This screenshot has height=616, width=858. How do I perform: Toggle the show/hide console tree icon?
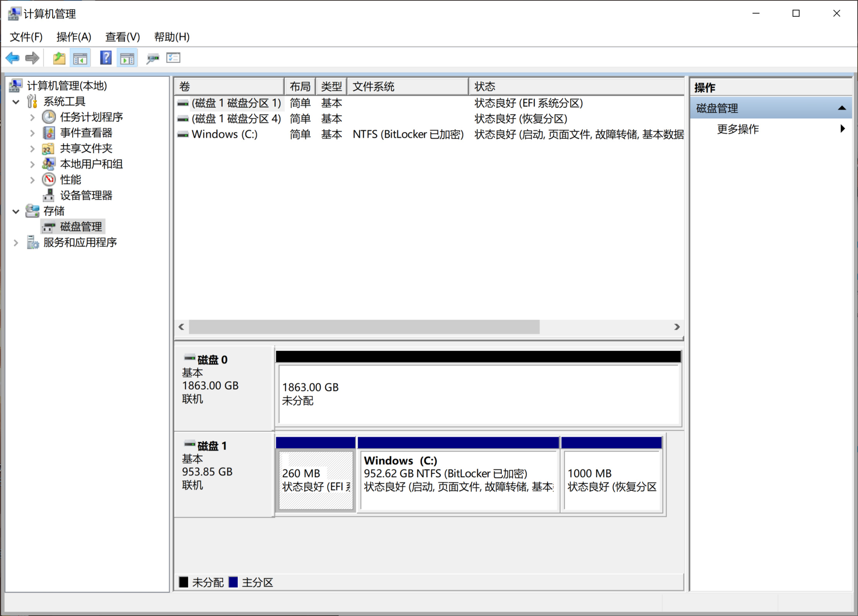pos(80,58)
